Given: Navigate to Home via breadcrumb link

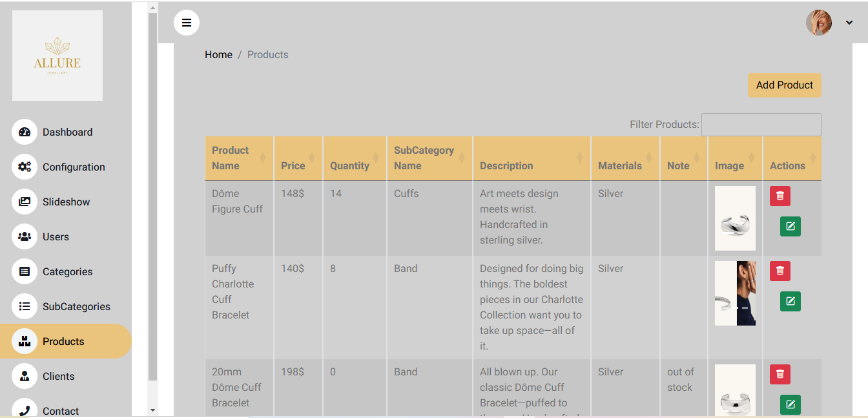Looking at the screenshot, I should 218,55.
